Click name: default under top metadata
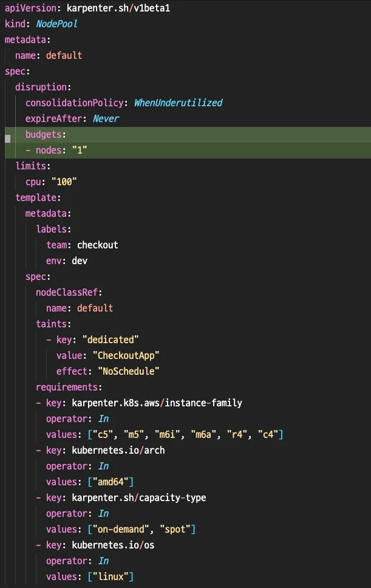This screenshot has height=588, width=371. (x=49, y=55)
